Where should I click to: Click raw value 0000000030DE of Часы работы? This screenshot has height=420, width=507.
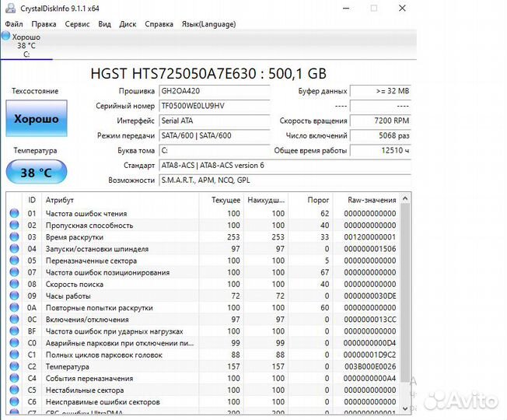pos(369,296)
